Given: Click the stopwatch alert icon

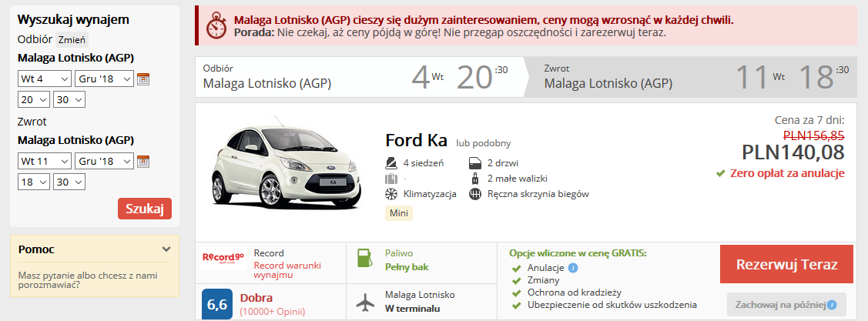Looking at the screenshot, I should pyautogui.click(x=216, y=26).
